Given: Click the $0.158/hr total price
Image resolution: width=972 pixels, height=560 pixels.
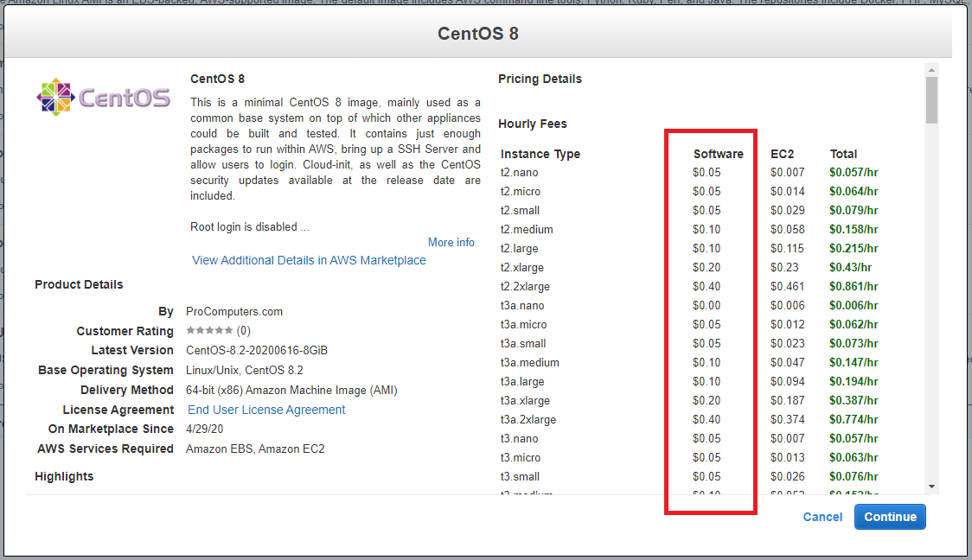Looking at the screenshot, I should click(854, 229).
